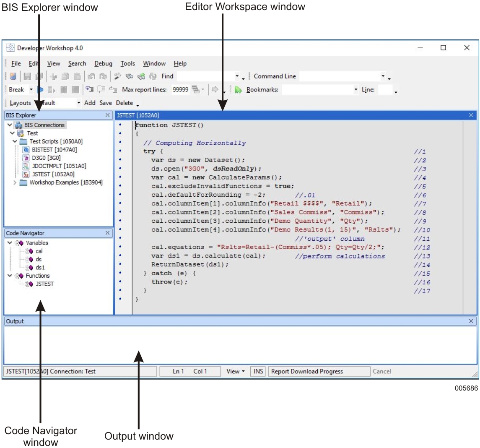Viewport: 480px width, 448px height.
Task: Click the Save layout button
Action: tap(106, 103)
